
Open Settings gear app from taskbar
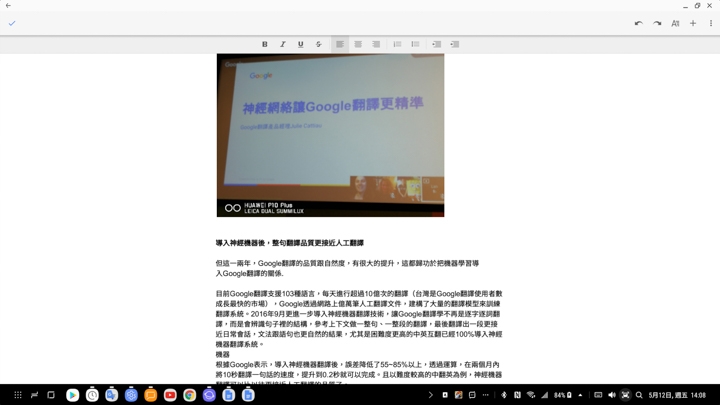(131, 395)
